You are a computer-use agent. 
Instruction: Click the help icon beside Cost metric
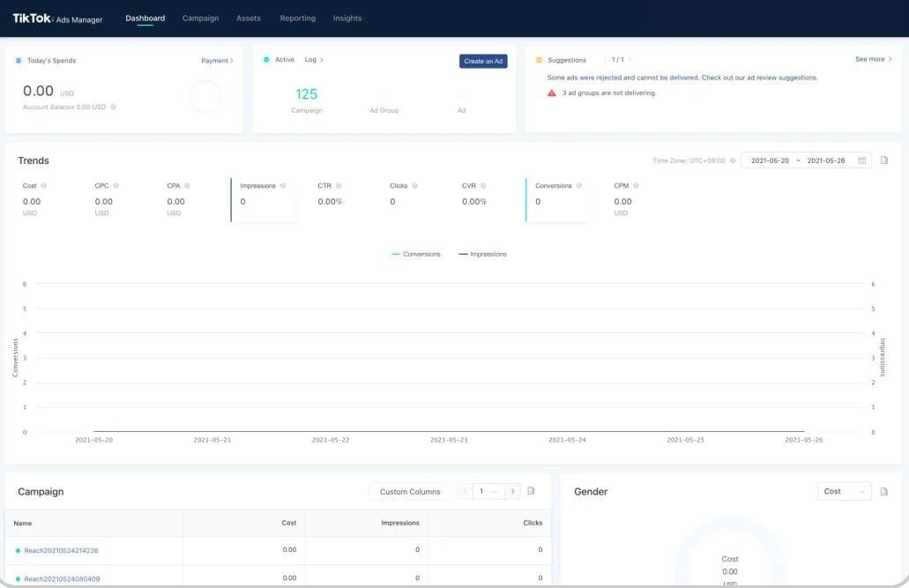[44, 186]
